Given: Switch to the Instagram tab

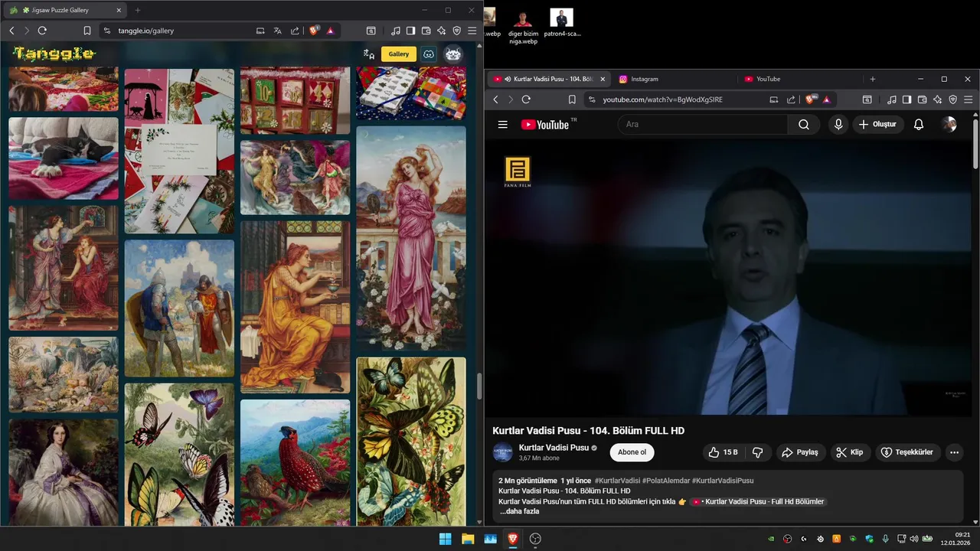Looking at the screenshot, I should coord(645,79).
